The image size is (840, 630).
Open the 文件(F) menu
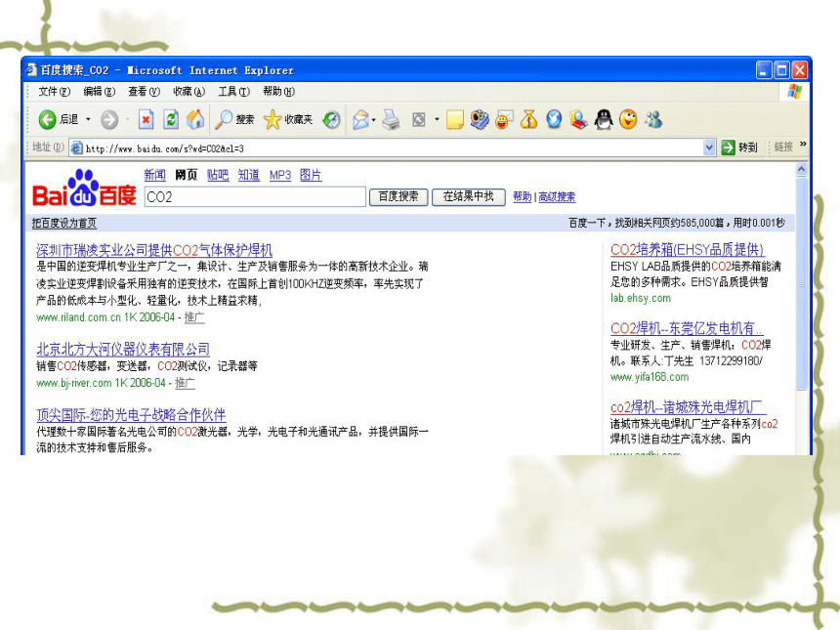(54, 92)
